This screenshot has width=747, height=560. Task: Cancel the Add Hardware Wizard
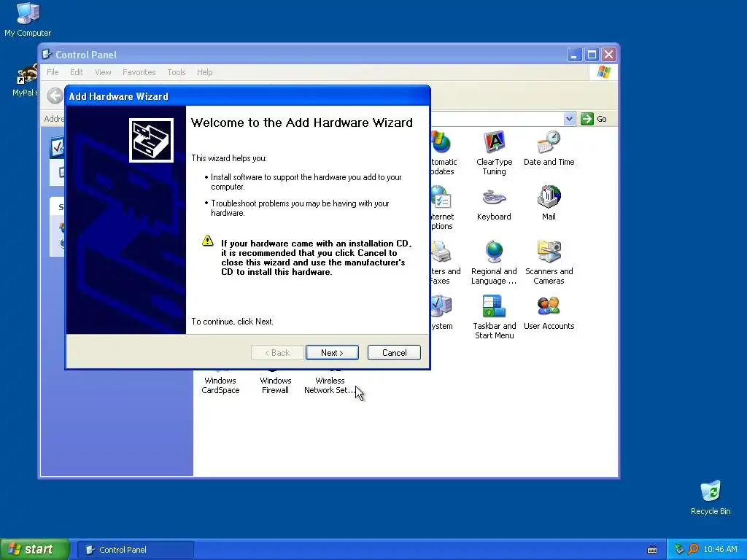(x=394, y=352)
